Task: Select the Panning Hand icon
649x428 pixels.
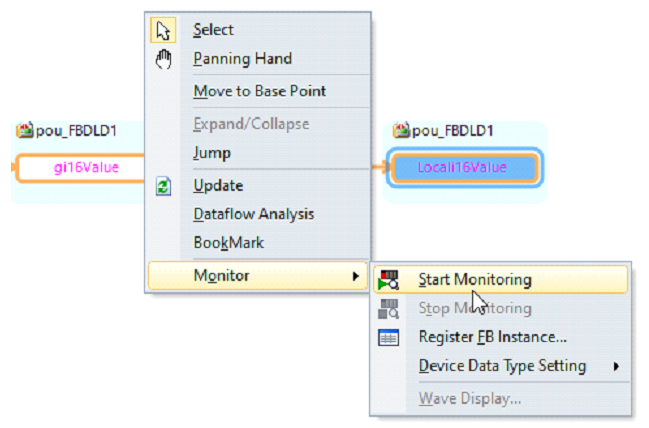Action: (163, 59)
